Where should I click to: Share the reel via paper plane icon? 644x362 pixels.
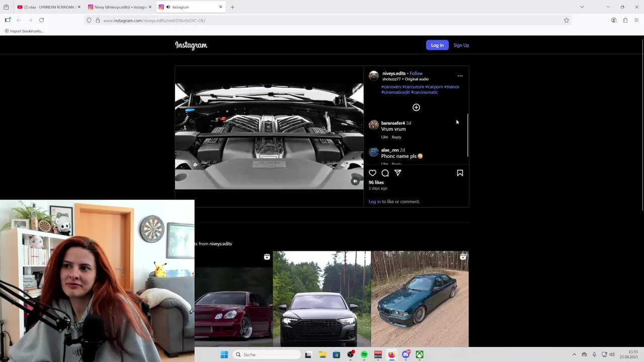(x=397, y=173)
